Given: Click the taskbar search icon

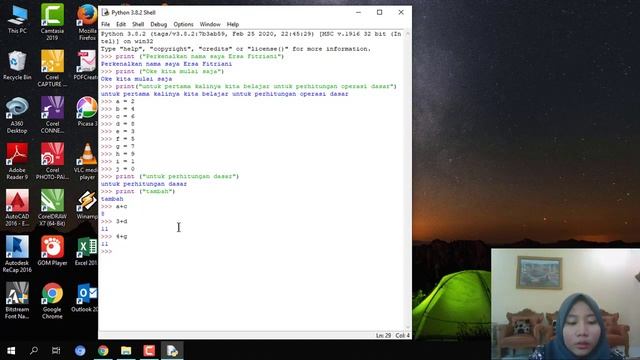Looking at the screenshot, I should [x=34, y=351].
